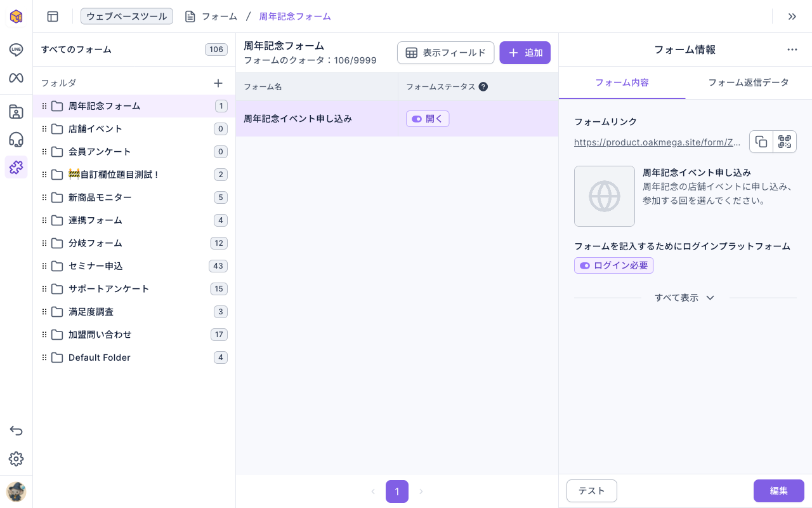Add a new folder with plus icon
The width and height of the screenshot is (812, 508).
[x=218, y=83]
